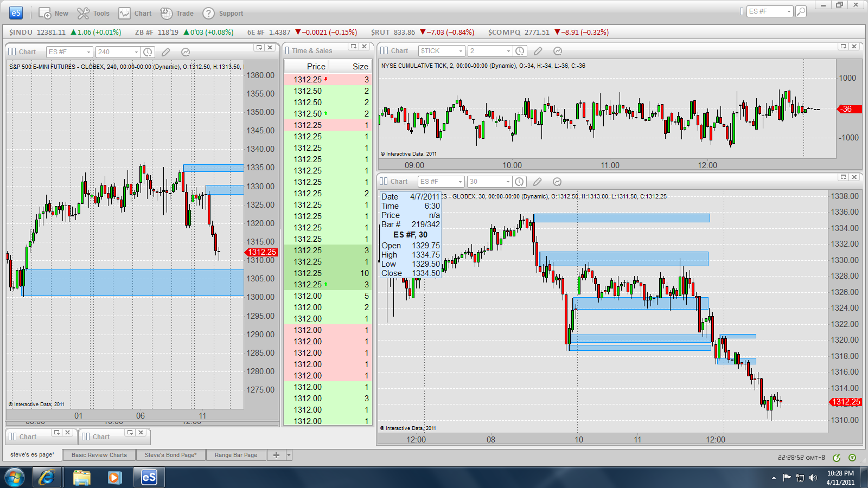Click the eSignal logo button in the toolbar
This screenshot has width=868, height=488.
click(x=16, y=13)
